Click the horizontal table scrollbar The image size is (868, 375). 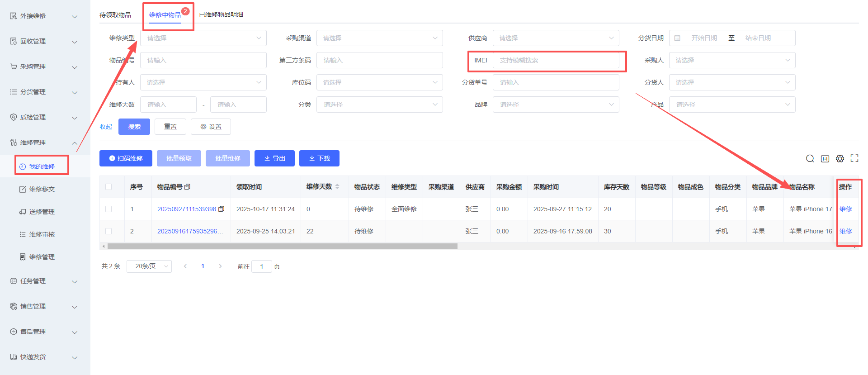pyautogui.click(x=282, y=247)
